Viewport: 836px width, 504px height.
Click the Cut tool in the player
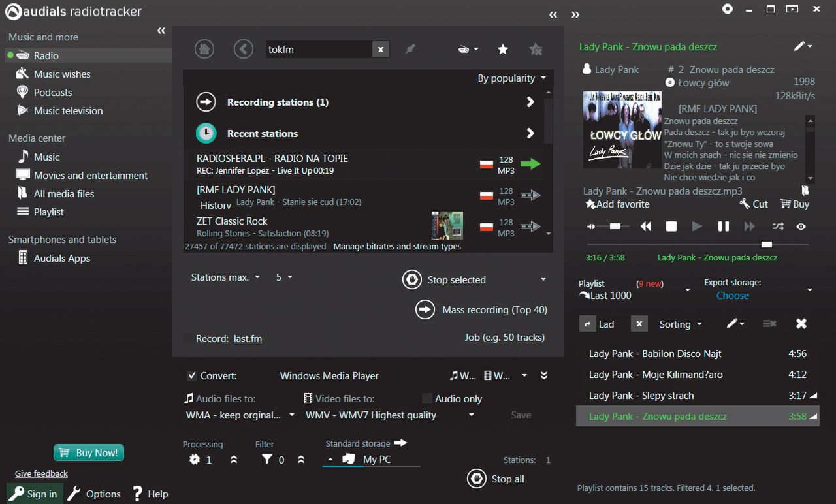tap(754, 204)
